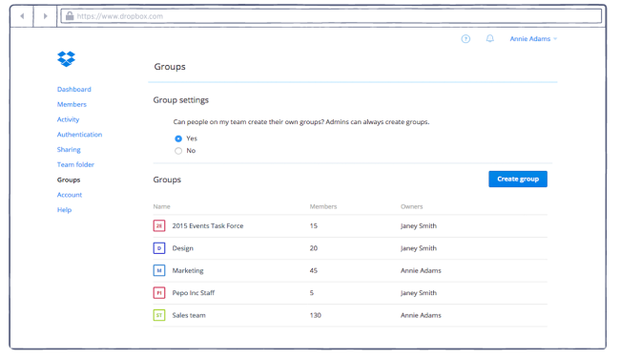Click owner Janey Smith in Design row
This screenshot has width=620, height=360.
pyautogui.click(x=419, y=248)
